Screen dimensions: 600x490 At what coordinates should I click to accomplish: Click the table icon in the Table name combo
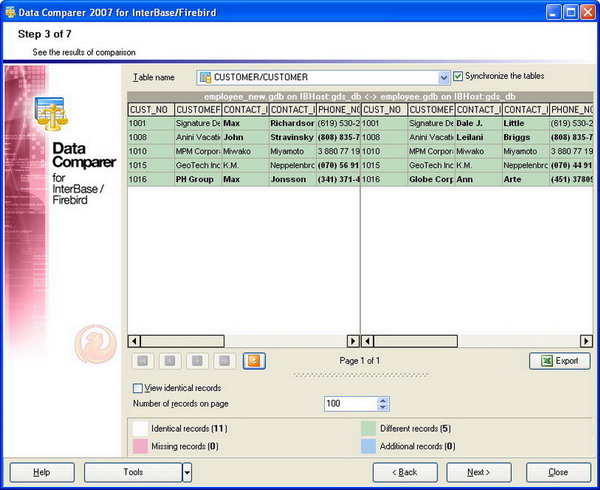205,77
